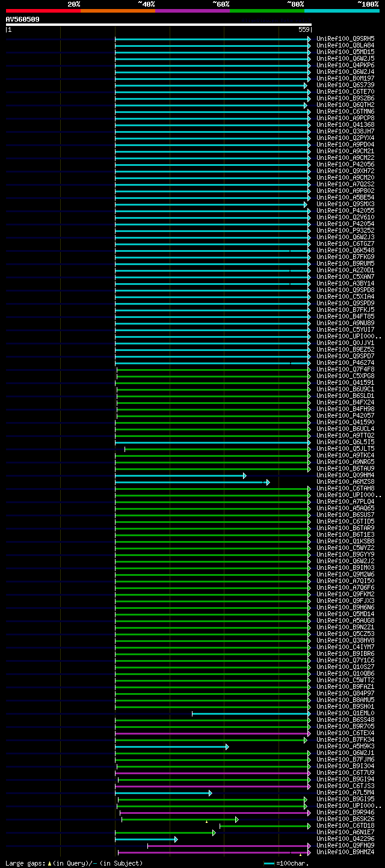Click UniRef100_Q1KSB8 label

(345, 541)
